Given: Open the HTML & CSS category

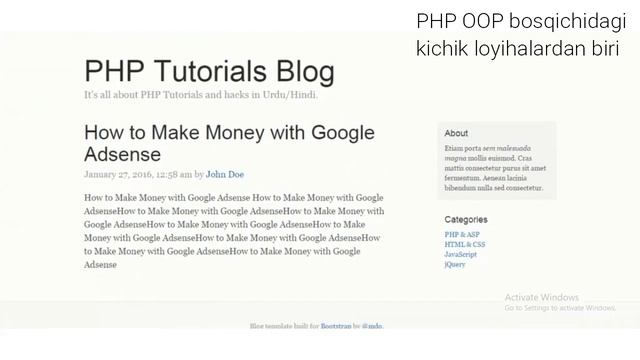Looking at the screenshot, I should 465,244.
